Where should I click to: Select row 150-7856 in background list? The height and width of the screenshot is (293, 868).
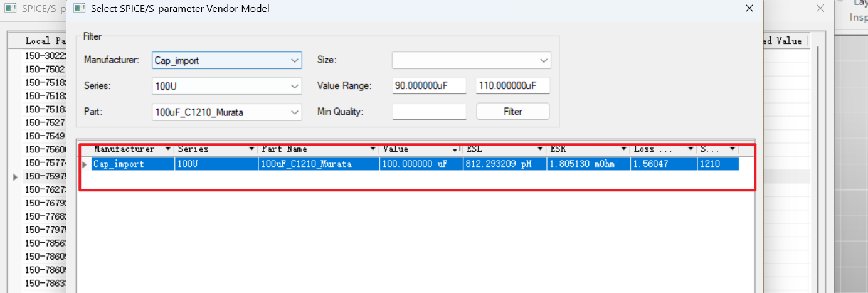pos(44,243)
